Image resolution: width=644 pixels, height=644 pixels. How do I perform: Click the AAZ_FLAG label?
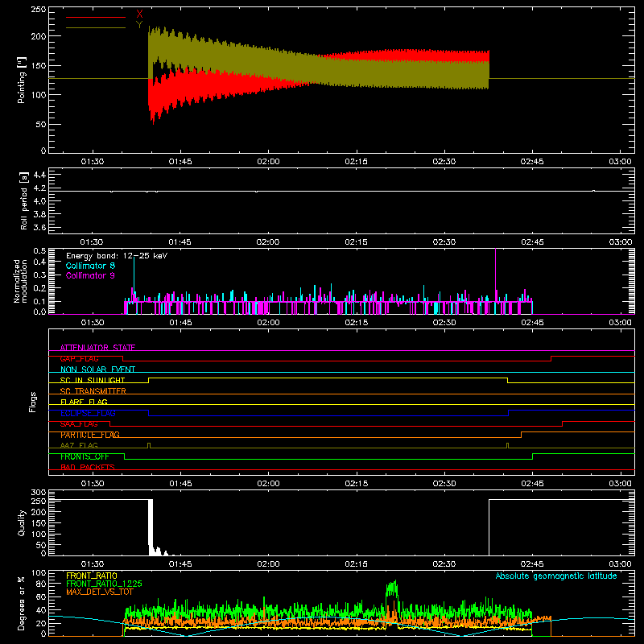coord(79,445)
